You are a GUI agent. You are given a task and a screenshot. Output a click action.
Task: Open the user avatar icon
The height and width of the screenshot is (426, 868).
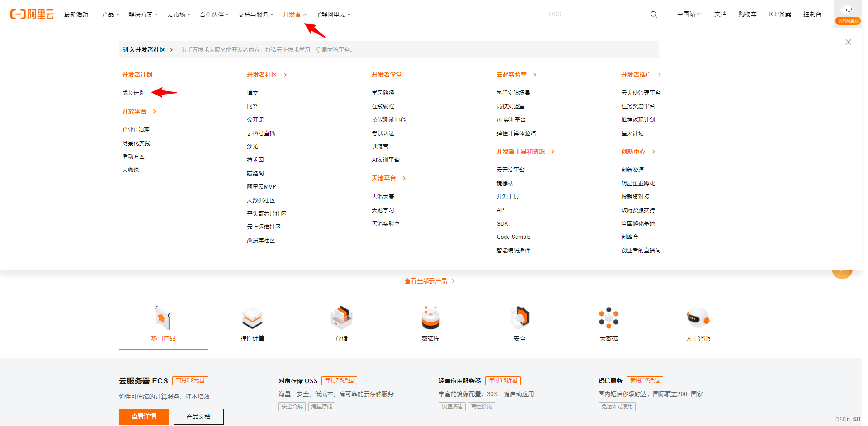[848, 10]
